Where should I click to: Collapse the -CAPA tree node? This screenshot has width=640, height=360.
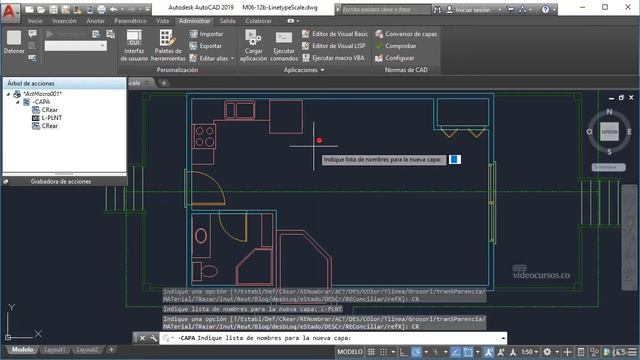(x=18, y=102)
